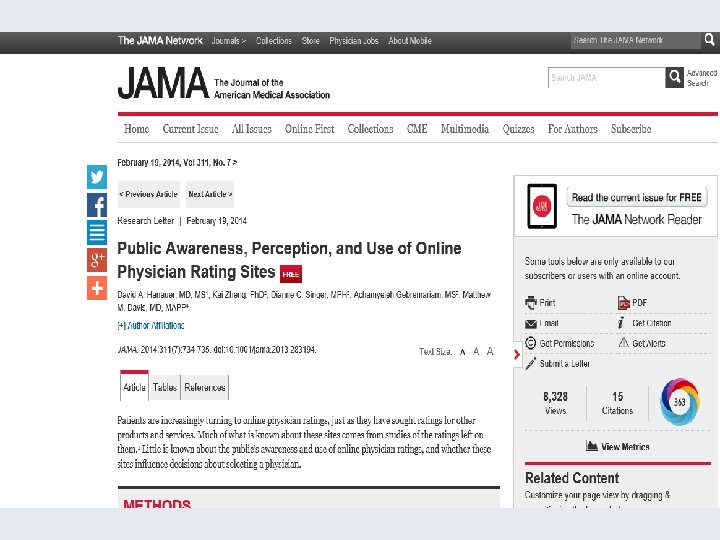Share article on Facebook

coord(97,205)
